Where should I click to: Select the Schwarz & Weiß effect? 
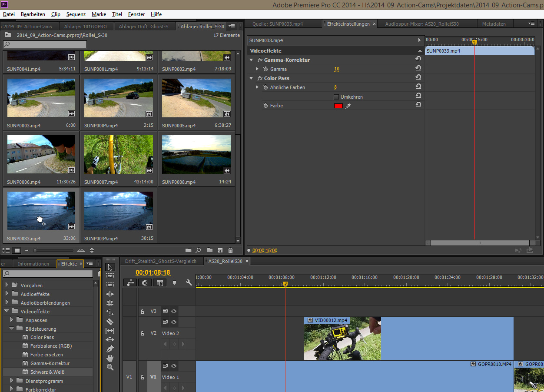[47, 372]
